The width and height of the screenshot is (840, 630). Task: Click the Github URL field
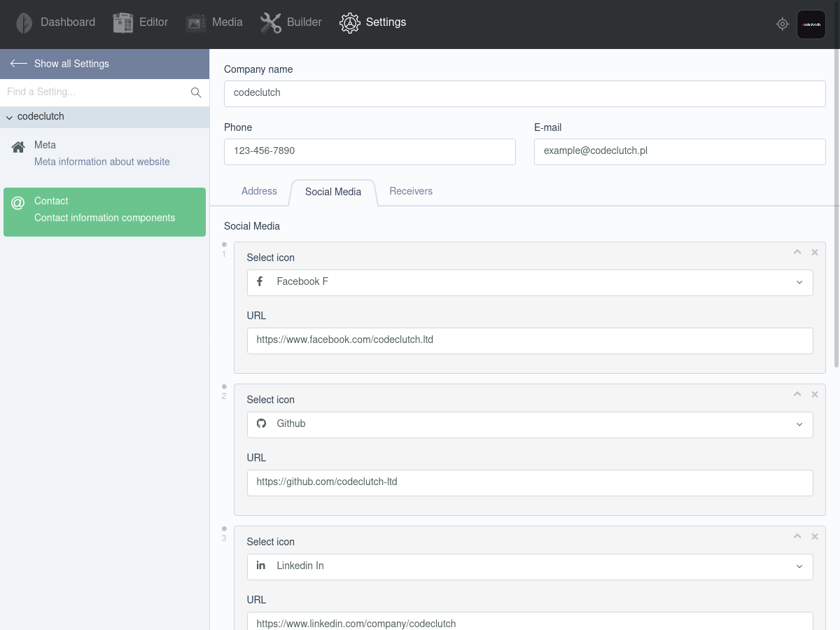point(530,483)
